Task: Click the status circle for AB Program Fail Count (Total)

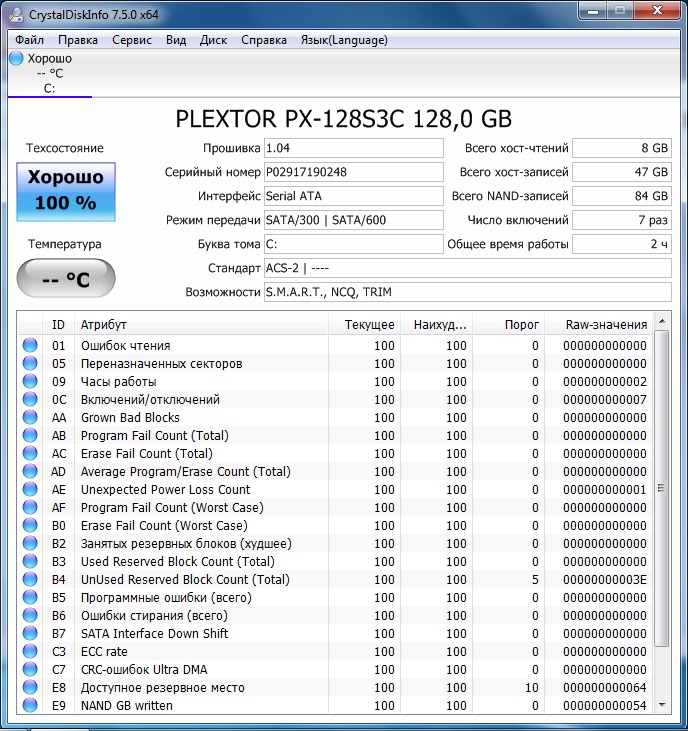Action: click(x=30, y=435)
